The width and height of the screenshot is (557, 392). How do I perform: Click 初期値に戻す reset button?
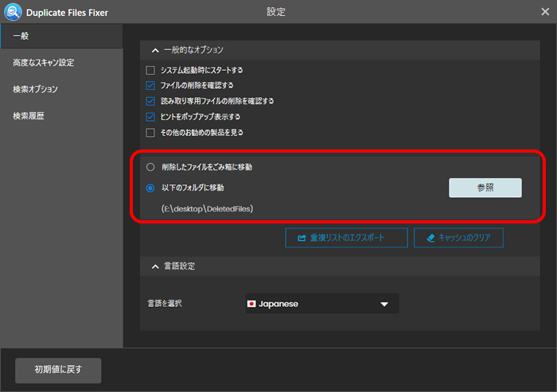pyautogui.click(x=58, y=371)
